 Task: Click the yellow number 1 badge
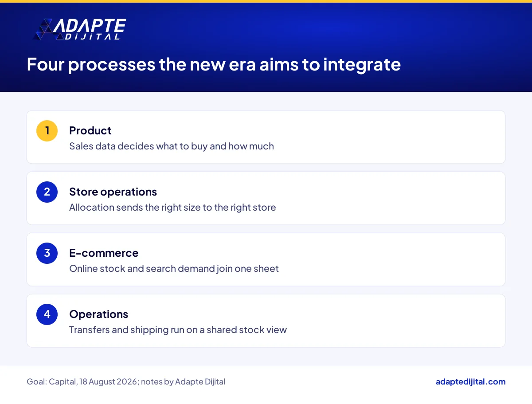[x=47, y=131]
